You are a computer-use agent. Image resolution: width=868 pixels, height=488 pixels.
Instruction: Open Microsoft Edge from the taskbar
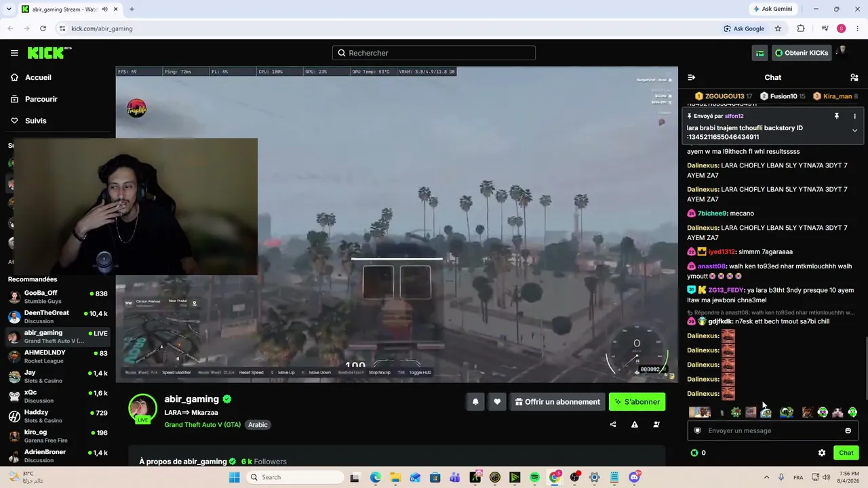click(376, 477)
